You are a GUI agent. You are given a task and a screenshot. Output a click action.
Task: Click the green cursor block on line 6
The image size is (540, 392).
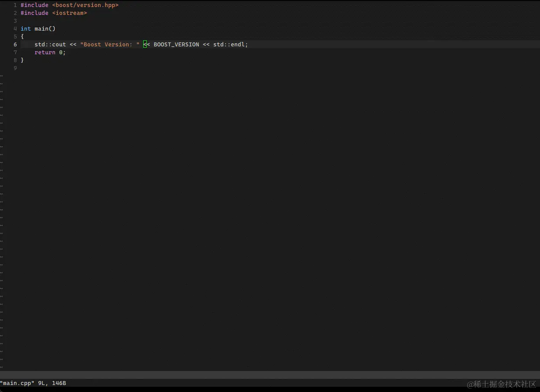tap(145, 44)
